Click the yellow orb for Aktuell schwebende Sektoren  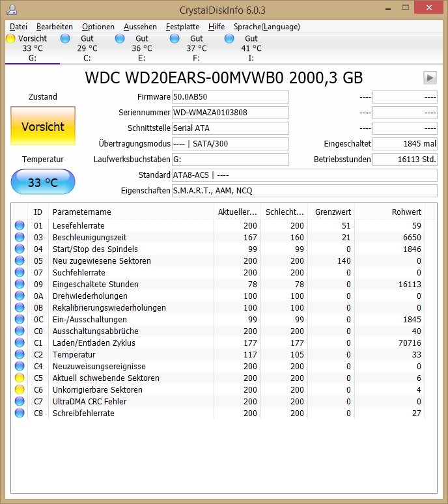coord(20,378)
